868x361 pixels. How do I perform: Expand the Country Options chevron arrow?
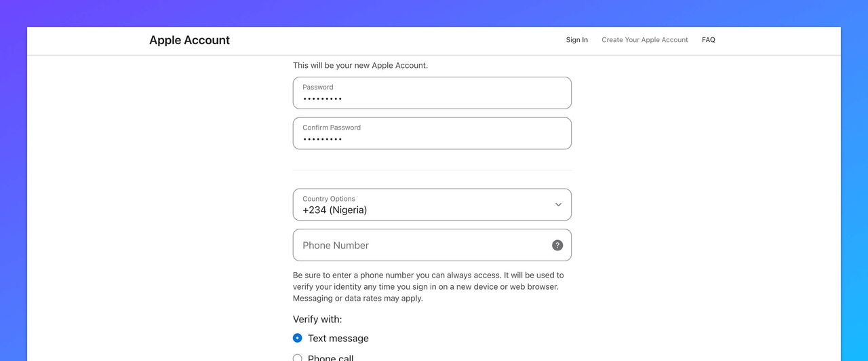(x=558, y=204)
